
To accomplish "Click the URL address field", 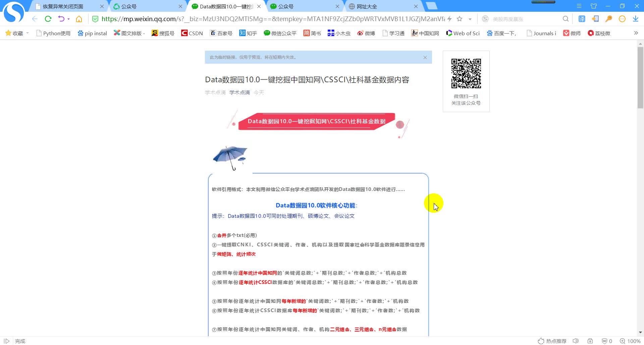I will 273,19.
